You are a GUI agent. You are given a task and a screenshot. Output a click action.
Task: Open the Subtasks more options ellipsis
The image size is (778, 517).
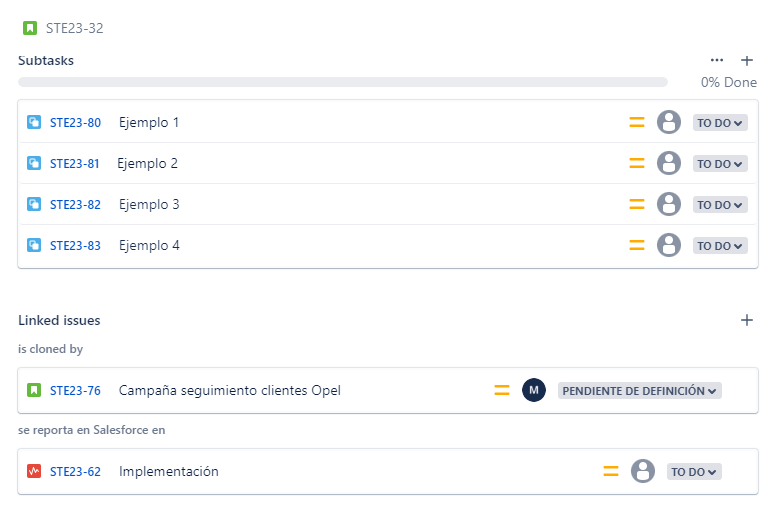point(716,60)
